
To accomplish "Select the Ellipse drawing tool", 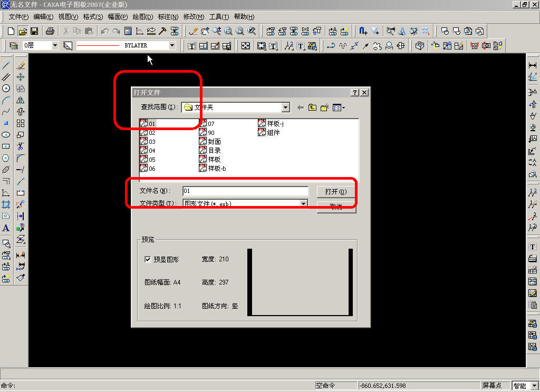I will coord(6,134).
